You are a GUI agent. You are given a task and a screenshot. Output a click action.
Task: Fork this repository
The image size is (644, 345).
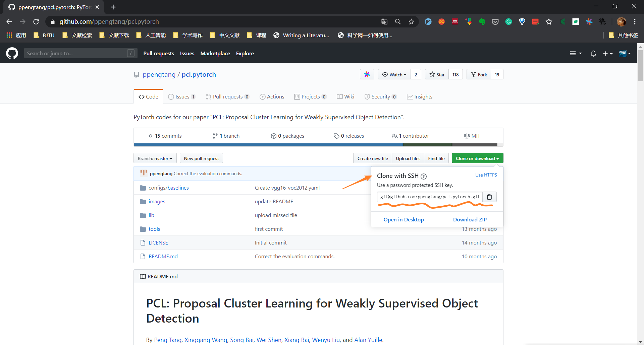[479, 74]
